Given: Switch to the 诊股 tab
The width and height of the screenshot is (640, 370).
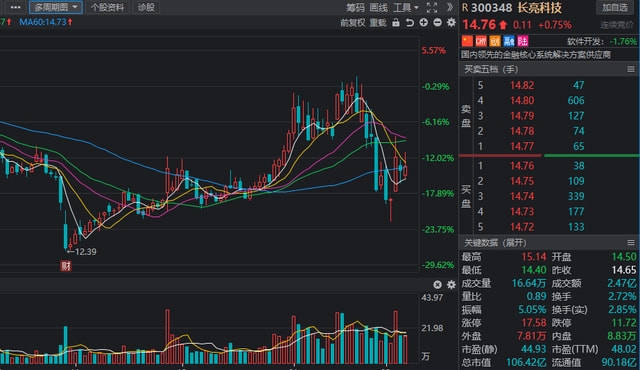Looking at the screenshot, I should point(146,7).
